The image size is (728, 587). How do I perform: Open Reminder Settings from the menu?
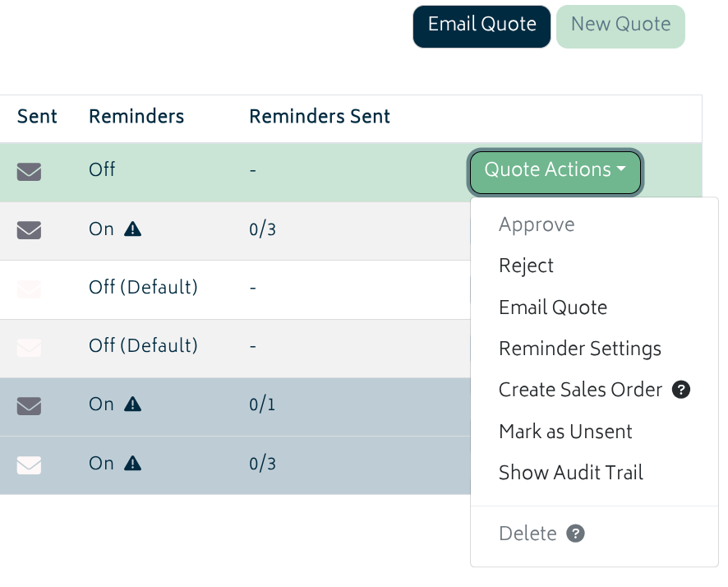tap(579, 349)
